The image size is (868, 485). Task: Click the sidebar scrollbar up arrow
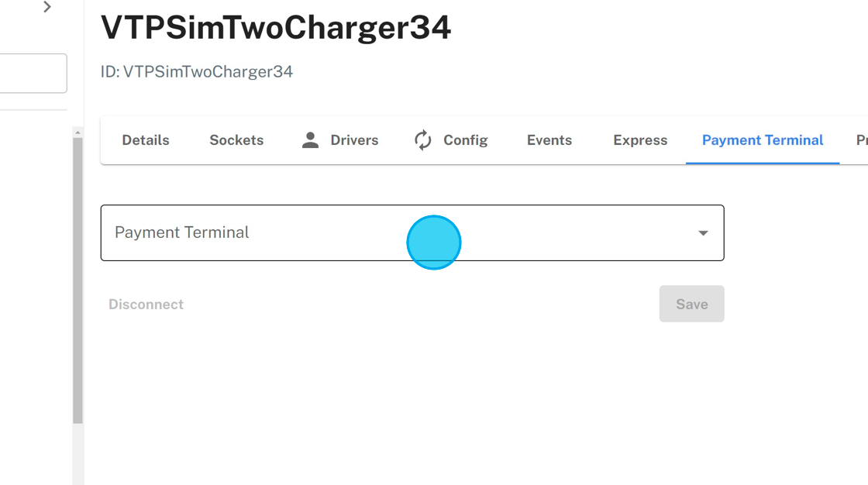(x=77, y=132)
